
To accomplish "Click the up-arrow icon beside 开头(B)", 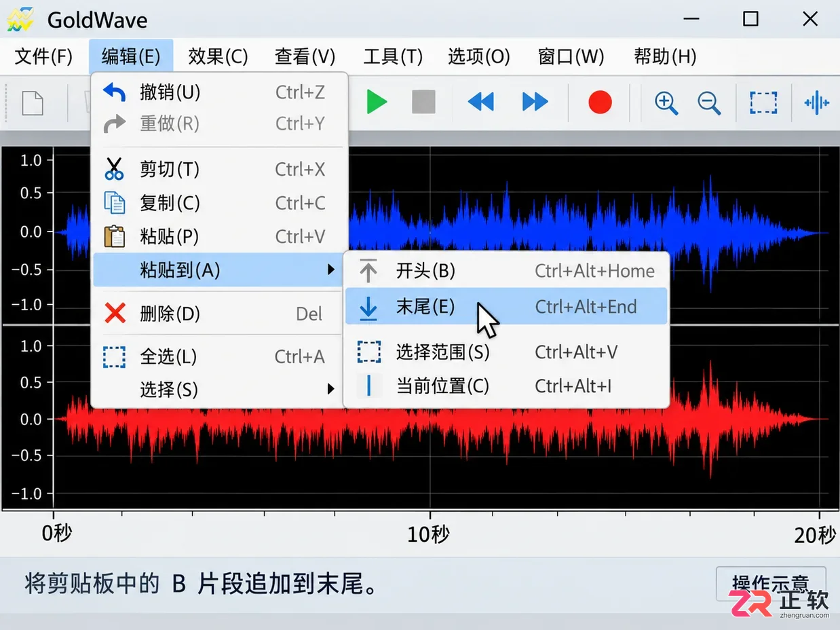I will tap(368, 271).
